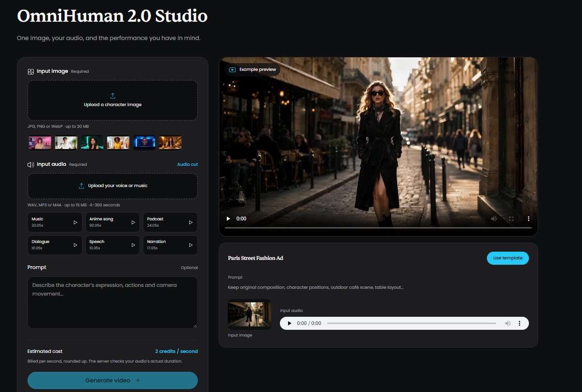
Task: Click the upload arrow icon for voice or music
Action: click(x=82, y=186)
